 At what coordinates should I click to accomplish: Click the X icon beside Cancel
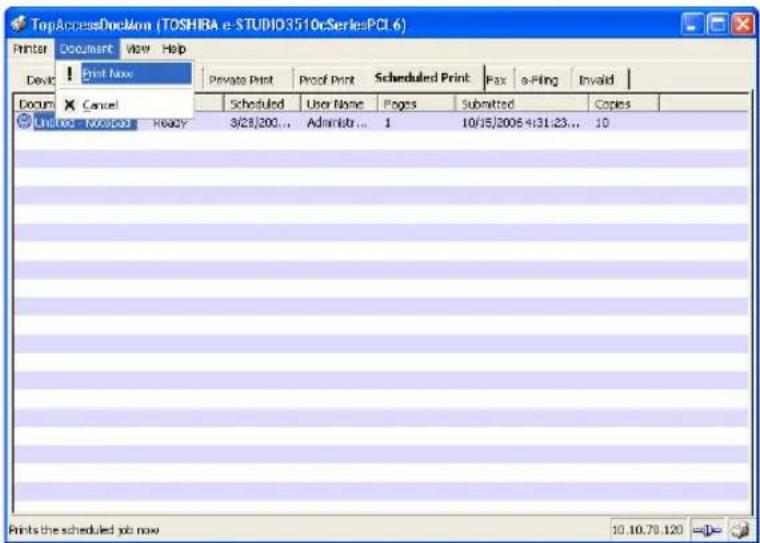click(x=70, y=105)
